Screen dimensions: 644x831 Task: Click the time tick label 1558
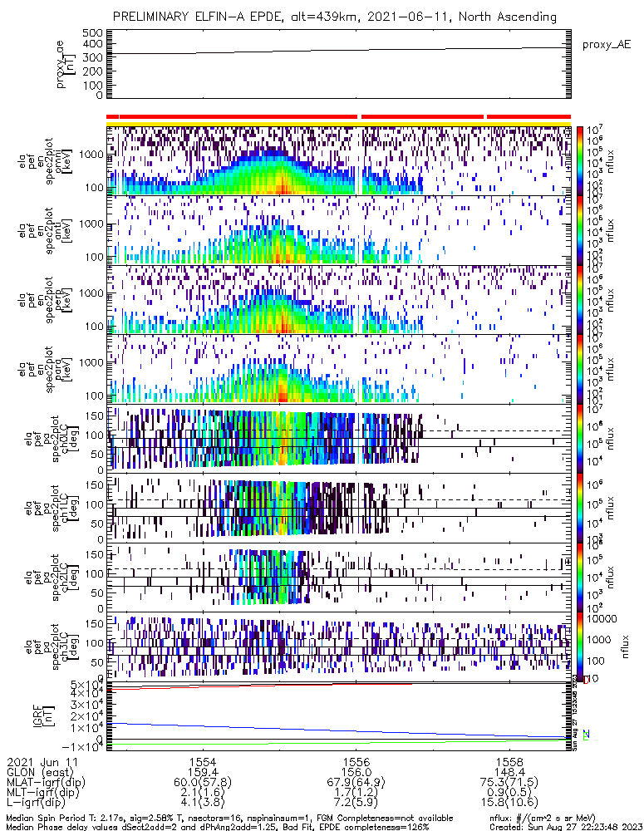tap(510, 762)
